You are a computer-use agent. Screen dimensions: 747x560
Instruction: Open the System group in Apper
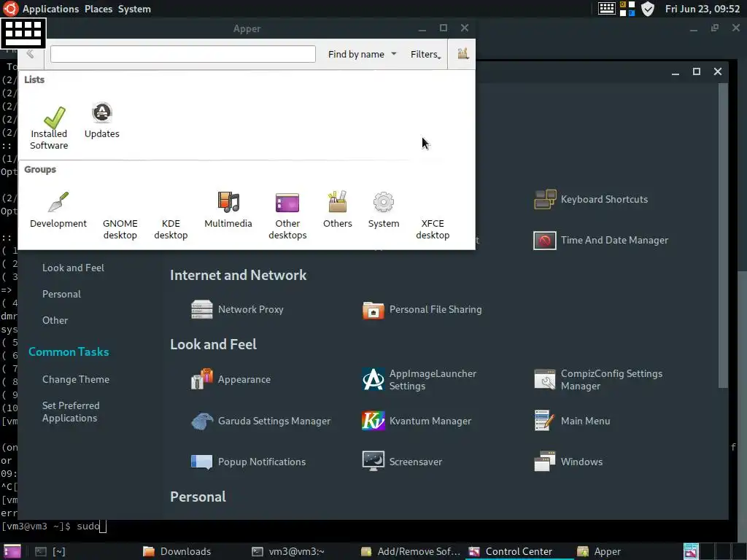click(x=384, y=210)
